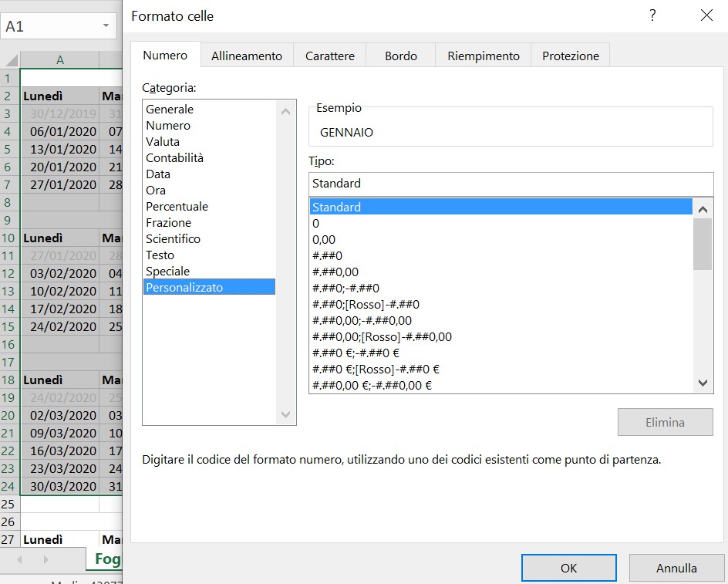Pick the 0,00 format code
This screenshot has width=728, height=584.
click(x=324, y=240)
